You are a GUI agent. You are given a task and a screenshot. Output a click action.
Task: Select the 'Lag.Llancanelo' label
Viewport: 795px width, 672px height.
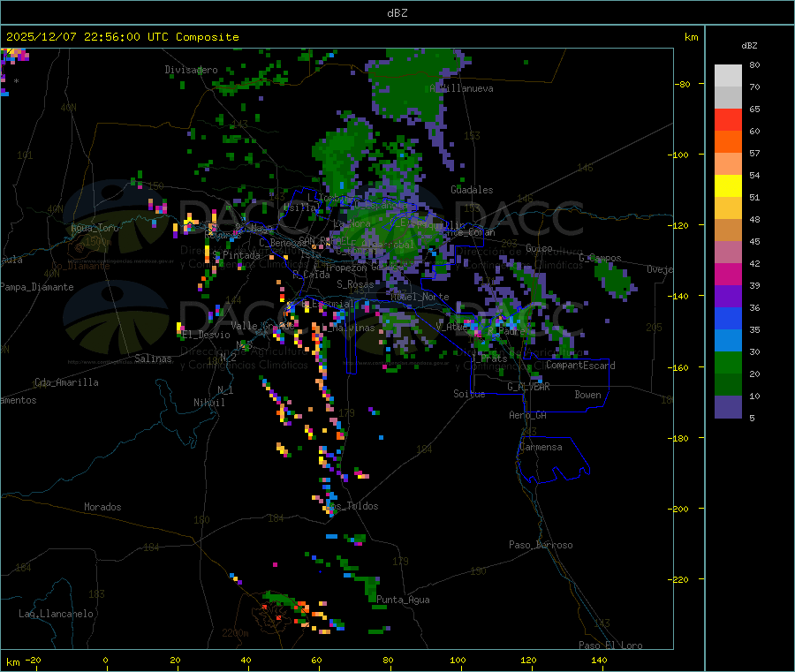[56, 614]
